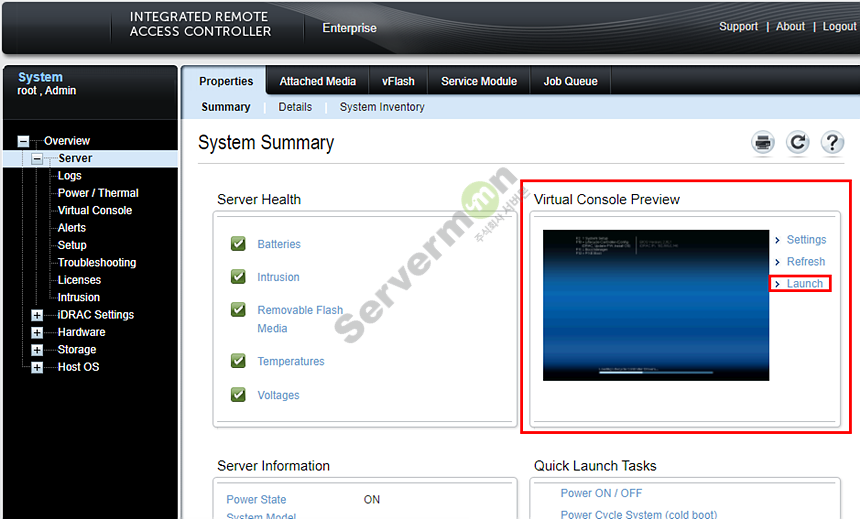Open the Service Module tab
The width and height of the screenshot is (860, 519).
(479, 81)
